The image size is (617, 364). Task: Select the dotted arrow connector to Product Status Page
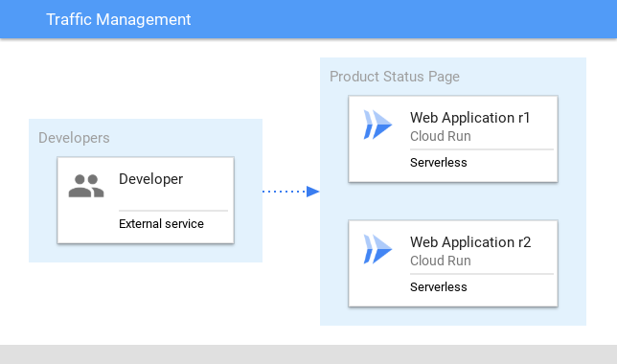pos(291,192)
